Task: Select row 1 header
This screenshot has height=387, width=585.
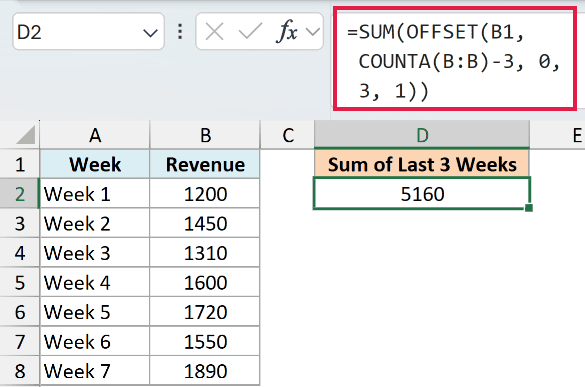Action: (19, 164)
